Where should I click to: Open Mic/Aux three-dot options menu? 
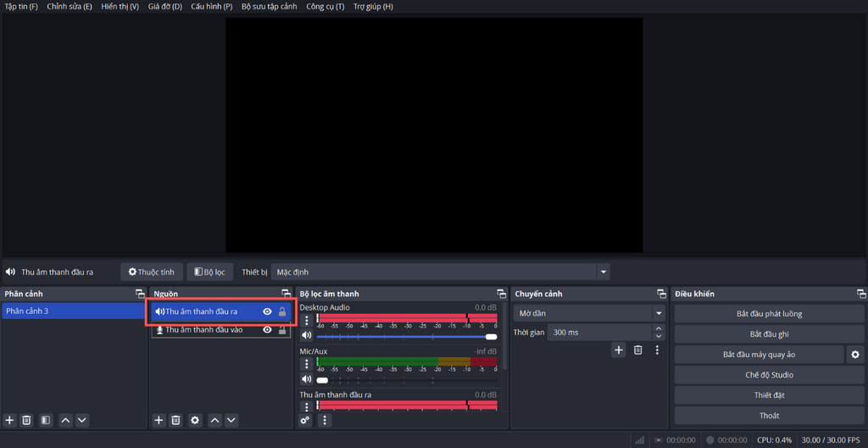click(x=307, y=363)
